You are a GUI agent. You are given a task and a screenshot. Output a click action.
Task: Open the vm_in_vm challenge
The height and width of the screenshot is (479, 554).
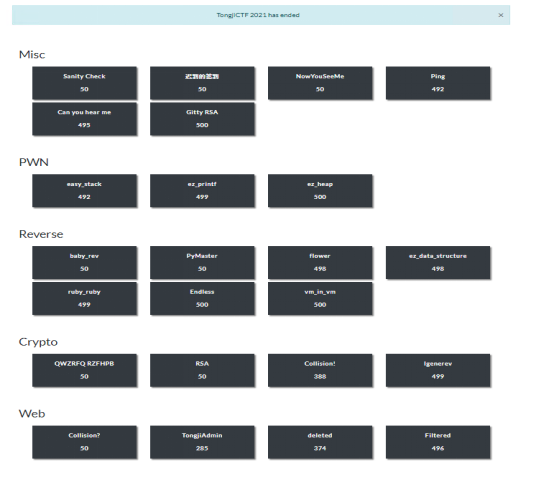(x=320, y=298)
